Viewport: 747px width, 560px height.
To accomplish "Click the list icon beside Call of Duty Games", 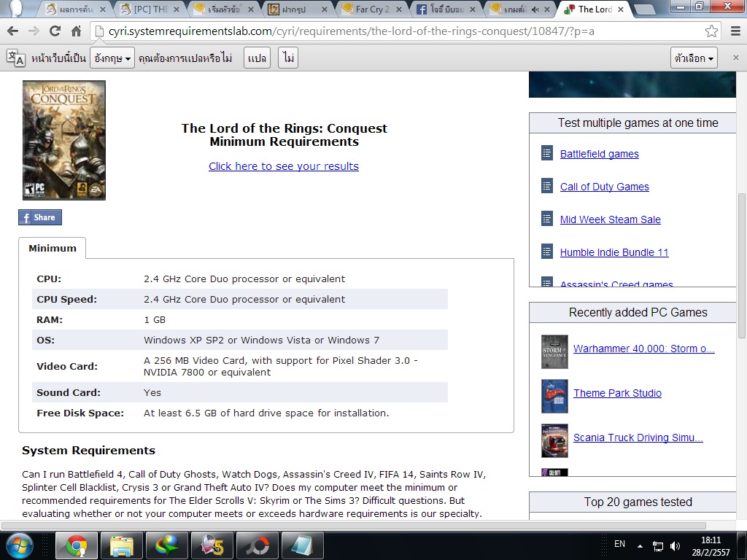I will [x=547, y=186].
